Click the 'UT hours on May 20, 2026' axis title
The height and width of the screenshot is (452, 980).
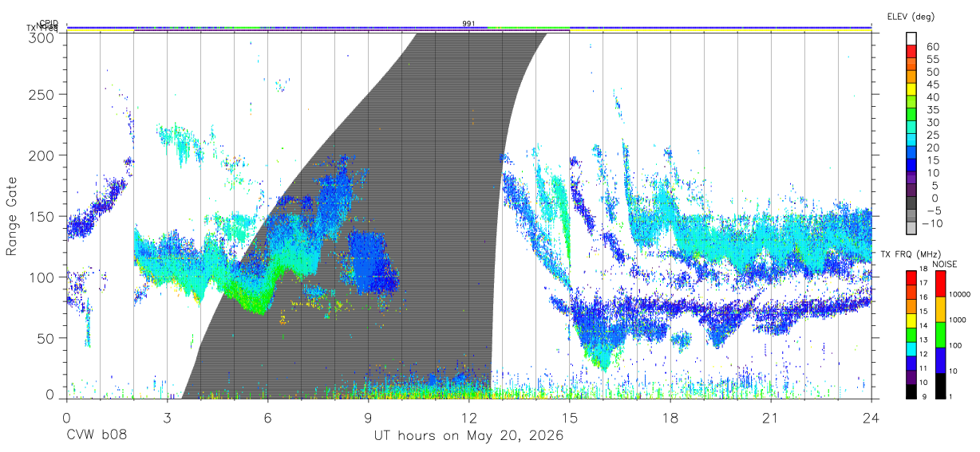469,435
